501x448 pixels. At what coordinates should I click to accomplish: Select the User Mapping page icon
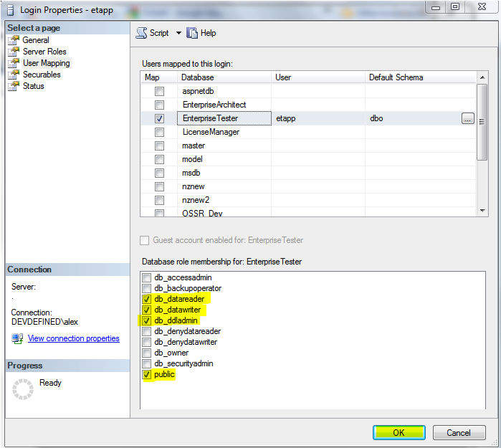click(x=14, y=63)
